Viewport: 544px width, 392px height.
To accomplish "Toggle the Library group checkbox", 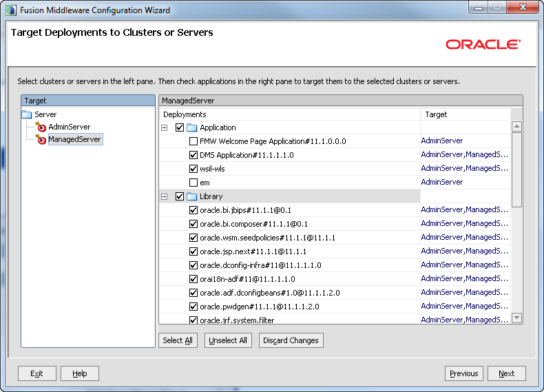I will pyautogui.click(x=180, y=196).
